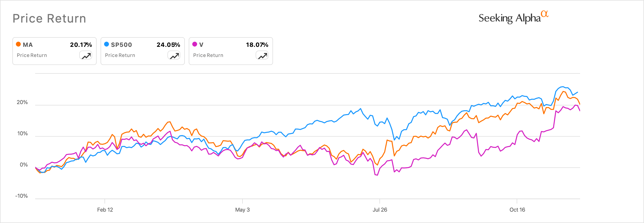The height and width of the screenshot is (223, 644).
Task: Click the orange MA legend dot
Action: click(x=18, y=44)
